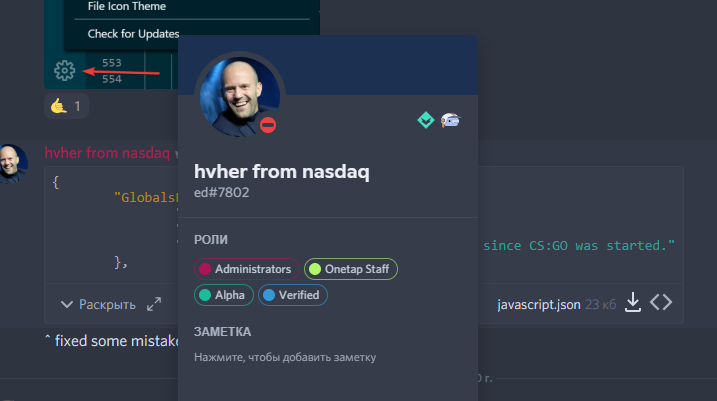
Task: Select the File Icon Theme menu item
Action: pos(127,6)
